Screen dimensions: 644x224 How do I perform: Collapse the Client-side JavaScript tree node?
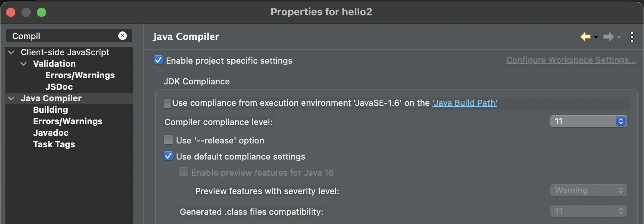click(12, 52)
